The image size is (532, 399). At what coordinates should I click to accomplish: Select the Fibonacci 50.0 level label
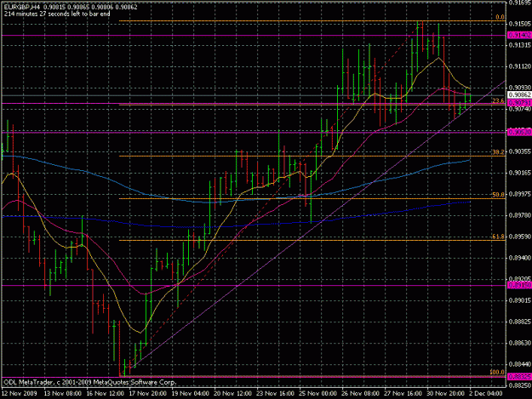pyautogui.click(x=498, y=195)
